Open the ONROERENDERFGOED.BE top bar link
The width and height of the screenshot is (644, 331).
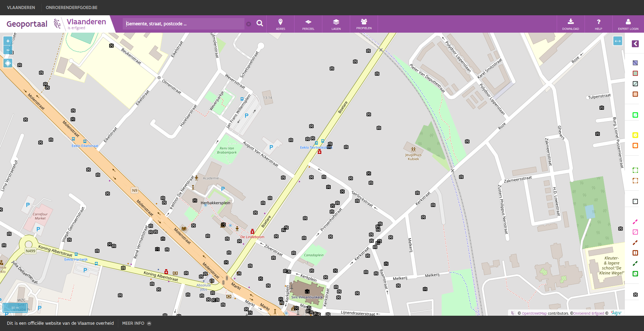pyautogui.click(x=72, y=7)
